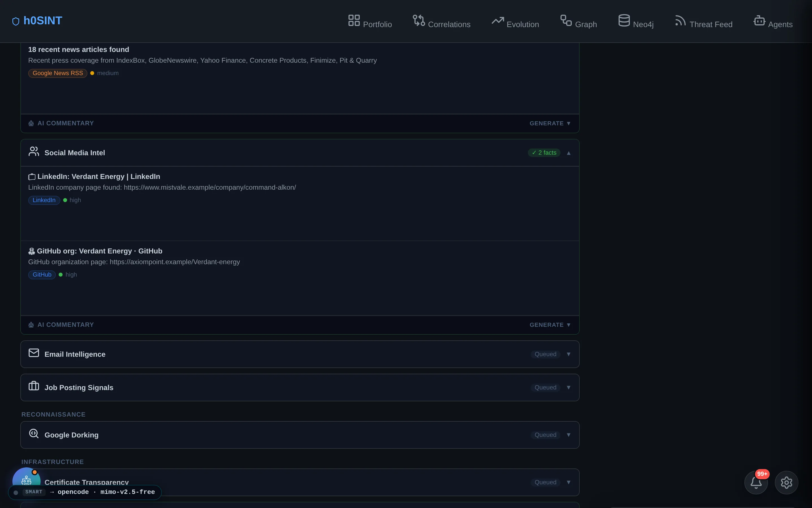Click the medium confidence indicator
This screenshot has height=508, width=812.
click(x=104, y=73)
